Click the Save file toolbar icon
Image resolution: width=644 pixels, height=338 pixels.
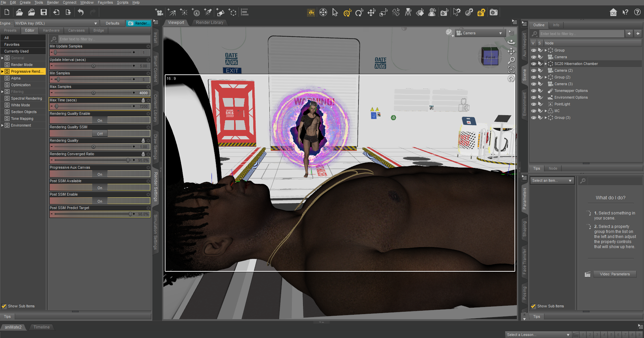(44, 12)
